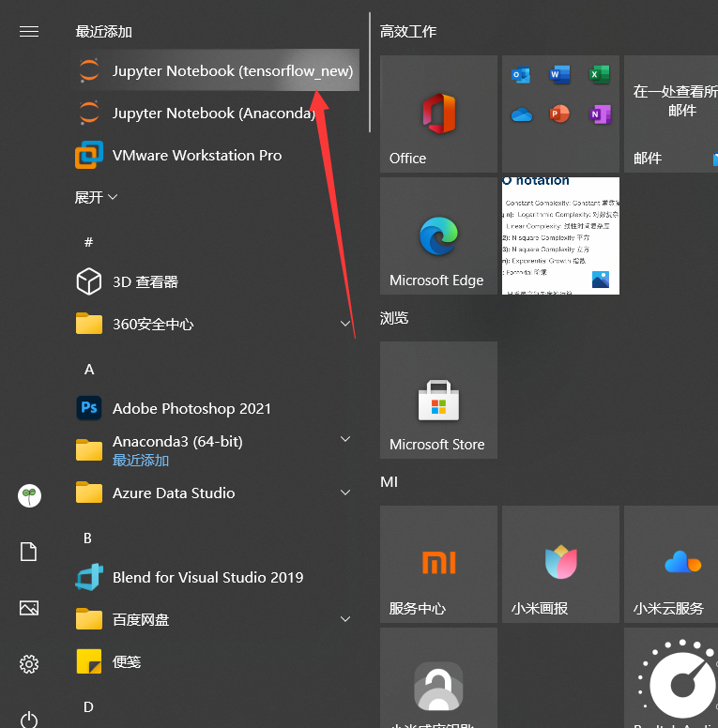718x728 pixels.
Task: Open Excel in the Office apps tile
Action: click(599, 75)
